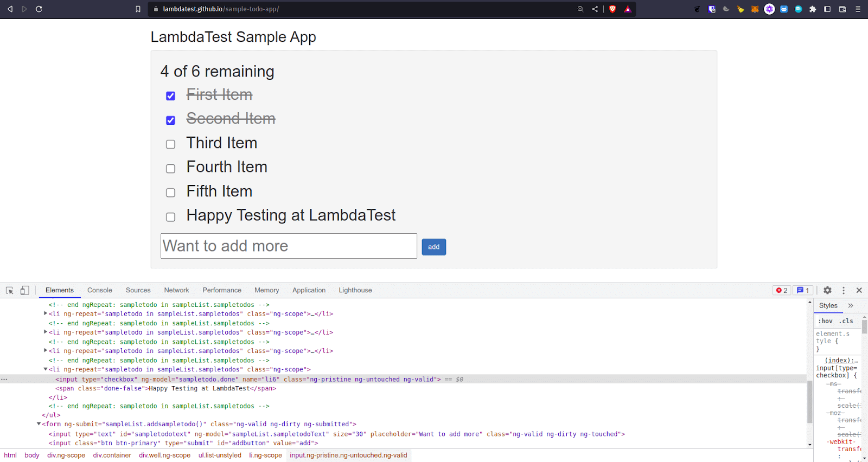Viewport: 868px width, 462px height.
Task: Select body in the DOM breadcrumb
Action: click(x=32, y=455)
